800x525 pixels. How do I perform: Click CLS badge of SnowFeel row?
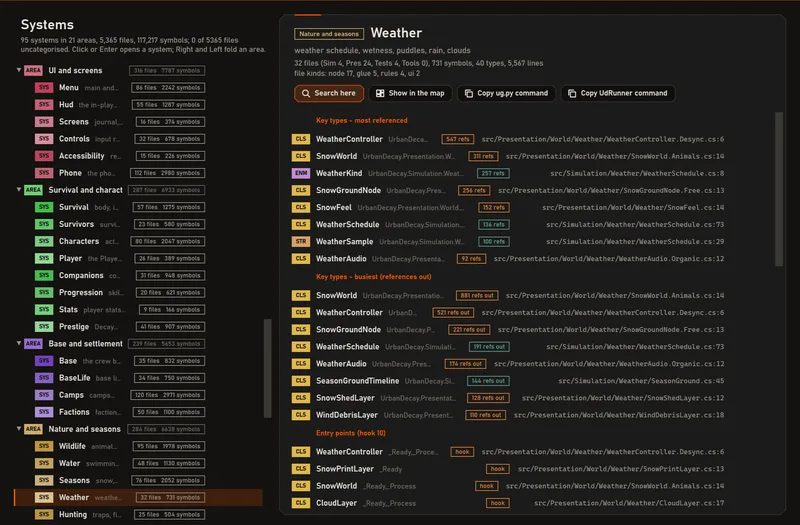tap(301, 207)
